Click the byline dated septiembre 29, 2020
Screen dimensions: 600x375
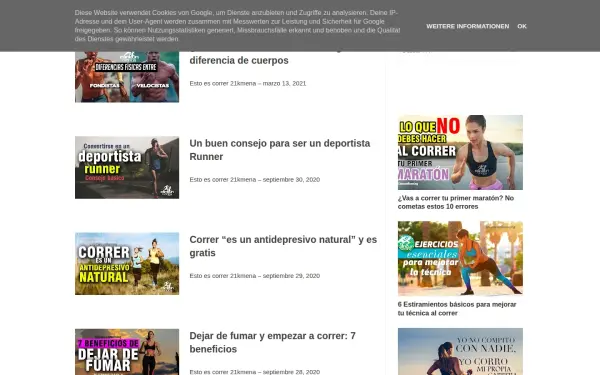coord(255,276)
